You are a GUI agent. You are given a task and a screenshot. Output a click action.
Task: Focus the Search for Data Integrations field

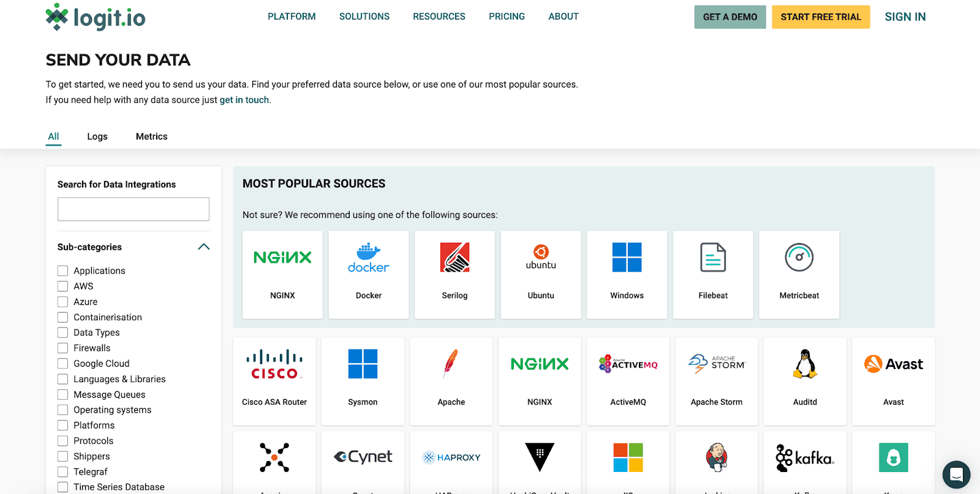tap(134, 209)
